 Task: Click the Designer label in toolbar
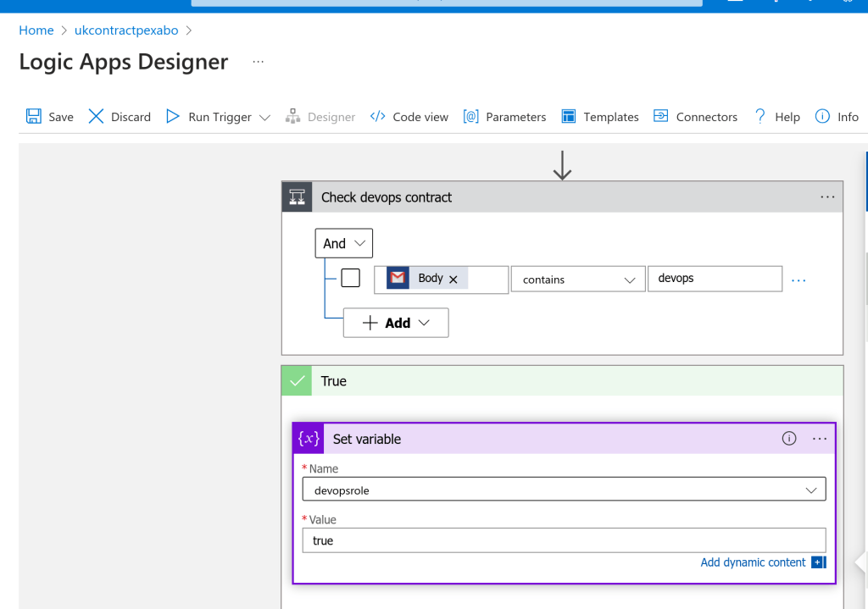tap(331, 117)
